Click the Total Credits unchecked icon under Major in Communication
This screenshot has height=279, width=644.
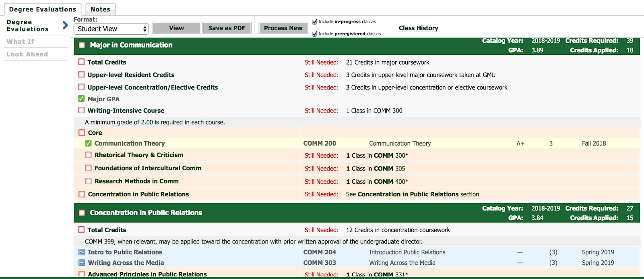click(81, 62)
